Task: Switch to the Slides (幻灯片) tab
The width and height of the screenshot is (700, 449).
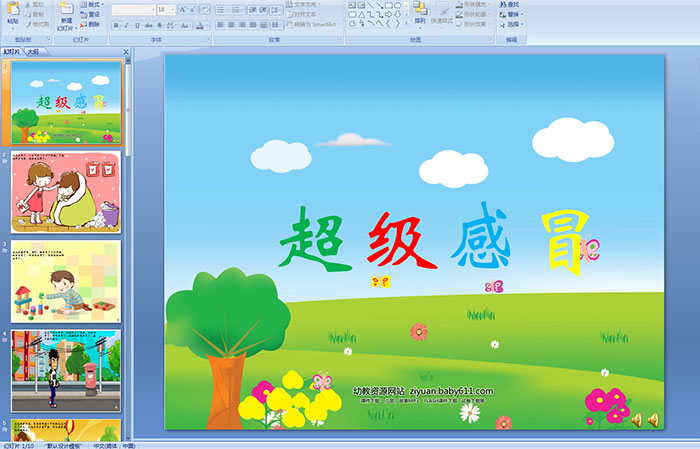Action: tap(12, 51)
